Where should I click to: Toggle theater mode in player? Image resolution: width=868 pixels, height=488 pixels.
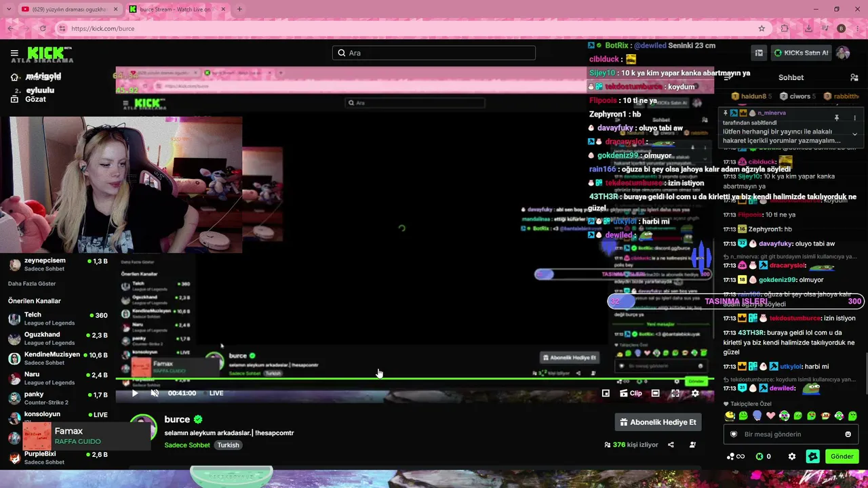click(655, 393)
